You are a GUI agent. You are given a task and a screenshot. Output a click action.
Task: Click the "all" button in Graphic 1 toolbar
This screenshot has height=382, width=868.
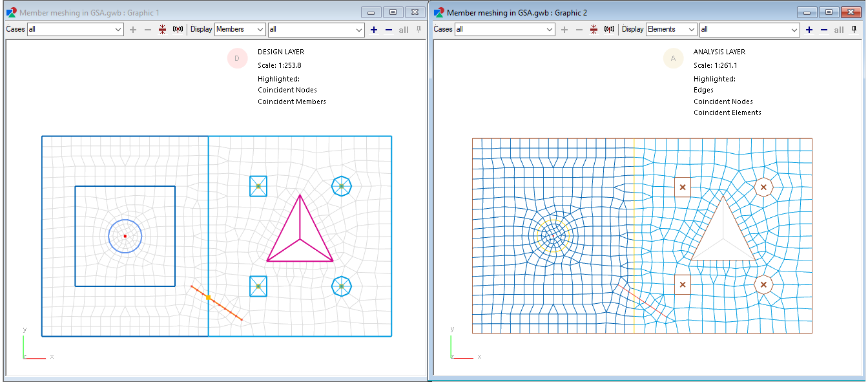click(404, 29)
